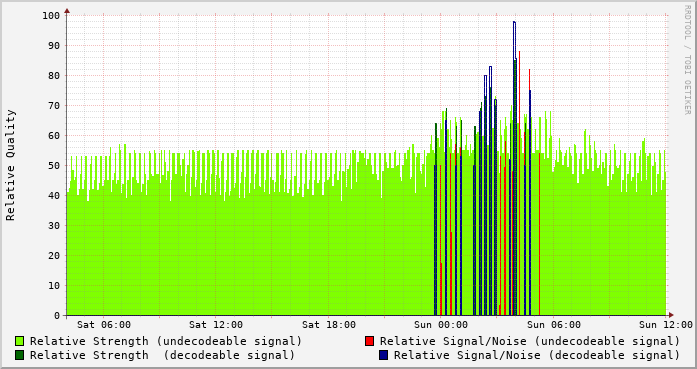
Task: Click the Relative Signal/Noise (decodeable signal) label
Action: point(537,355)
